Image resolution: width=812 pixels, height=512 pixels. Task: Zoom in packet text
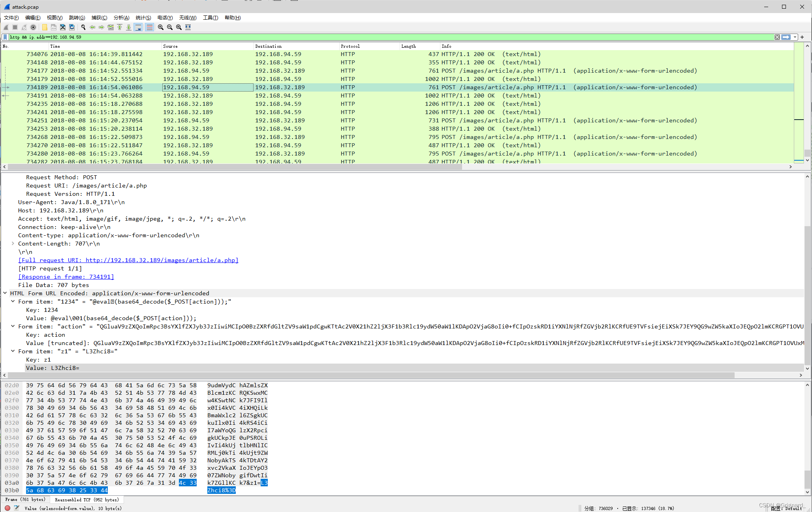point(161,27)
